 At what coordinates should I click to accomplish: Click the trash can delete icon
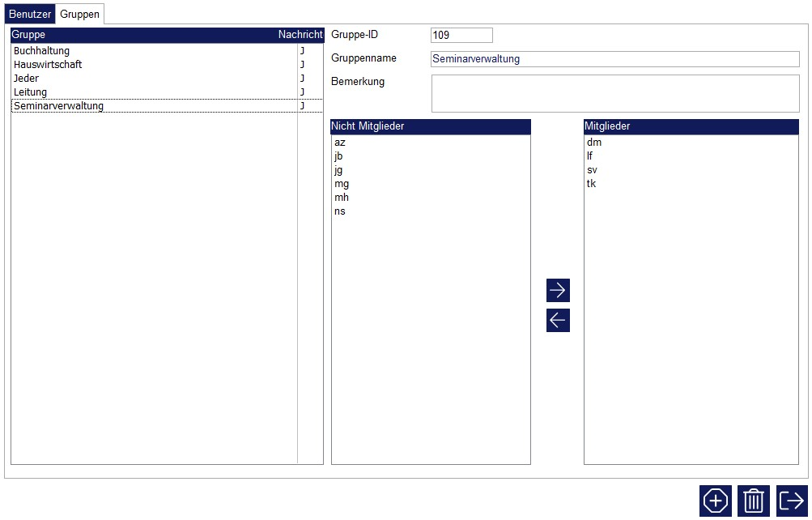pos(754,501)
